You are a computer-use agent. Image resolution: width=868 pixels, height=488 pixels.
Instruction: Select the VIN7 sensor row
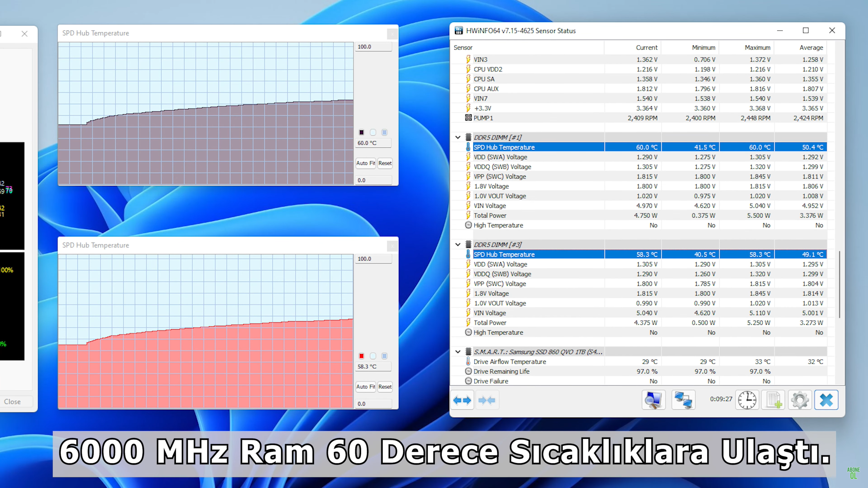click(x=639, y=98)
